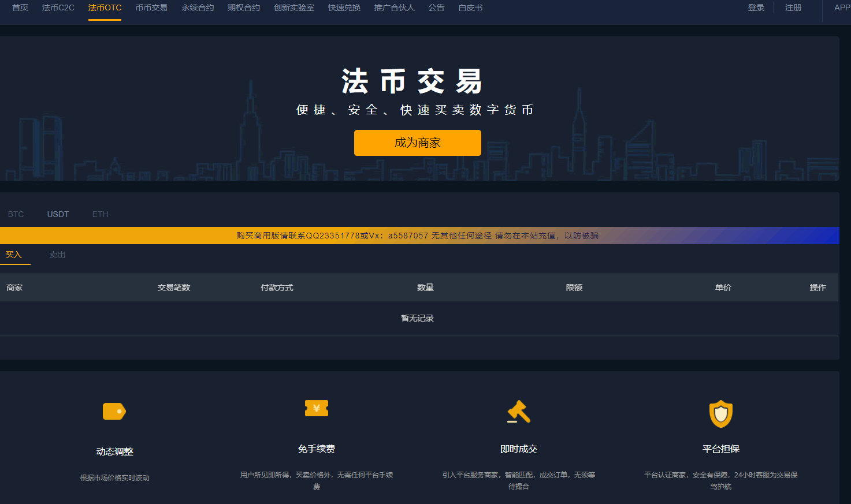Open the 白皮书 link
Image resolution: width=851 pixels, height=504 pixels.
[470, 8]
